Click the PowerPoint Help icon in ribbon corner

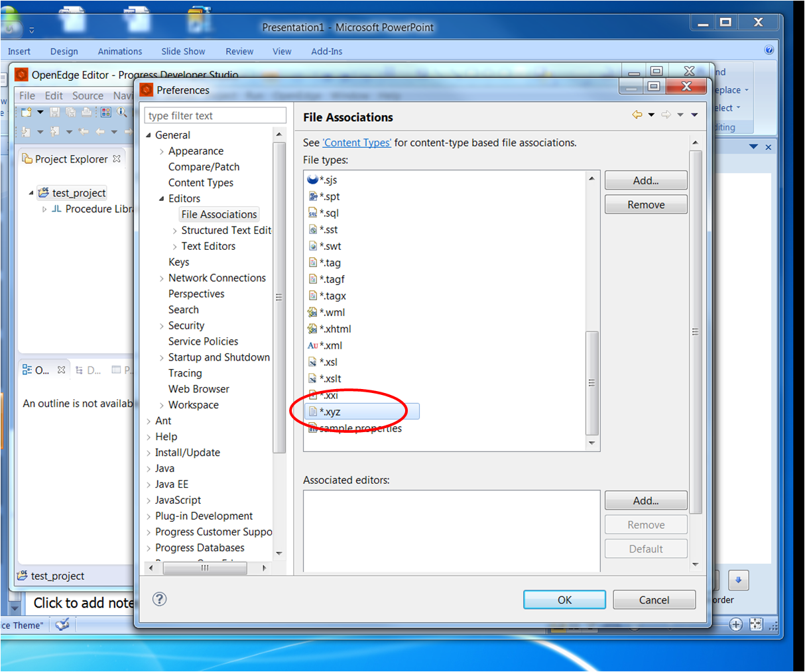[x=769, y=50]
